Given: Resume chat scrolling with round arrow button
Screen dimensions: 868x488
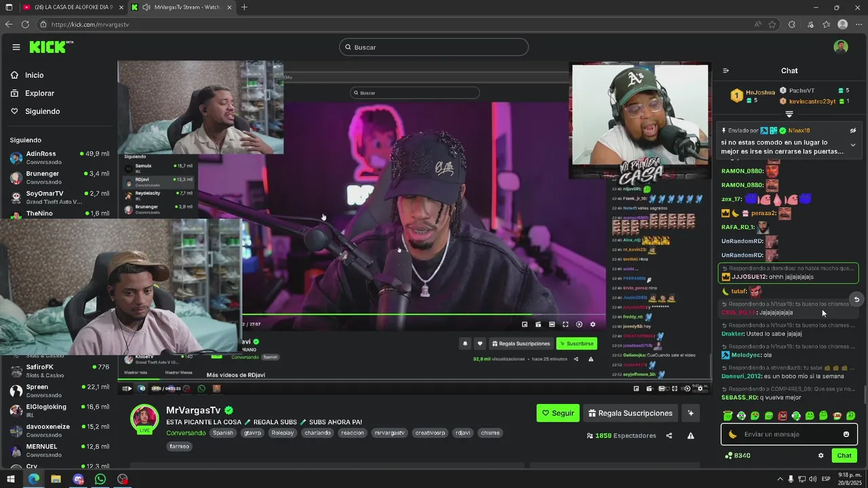Looking at the screenshot, I should pyautogui.click(x=856, y=299).
